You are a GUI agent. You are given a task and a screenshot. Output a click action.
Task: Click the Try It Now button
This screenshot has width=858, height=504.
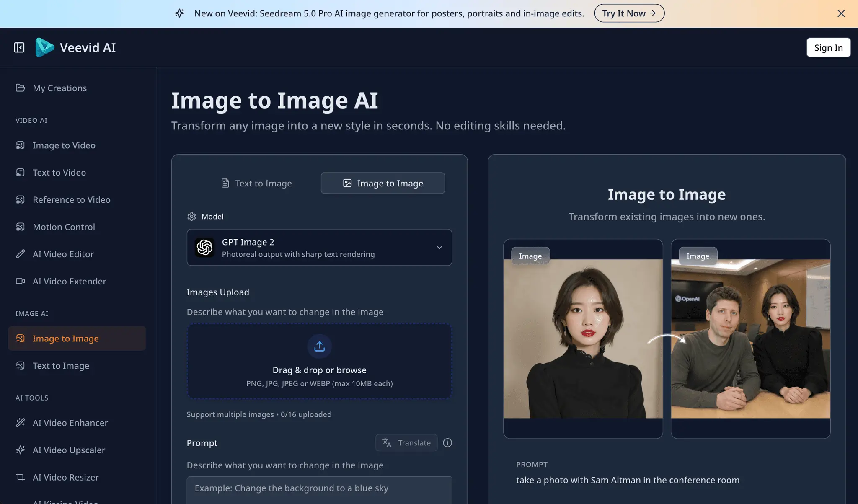[629, 13]
